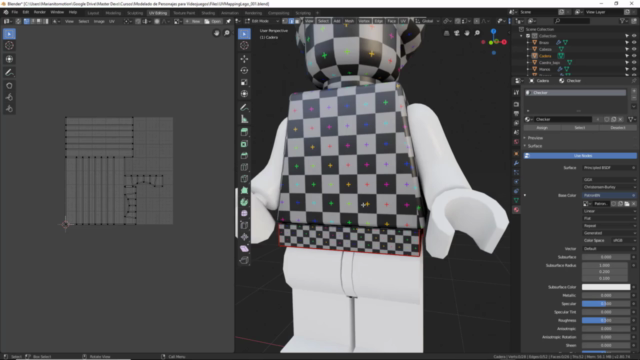Click the zoom magnifier in the UV editor
640x360 pixels.
pyautogui.click(x=227, y=33)
